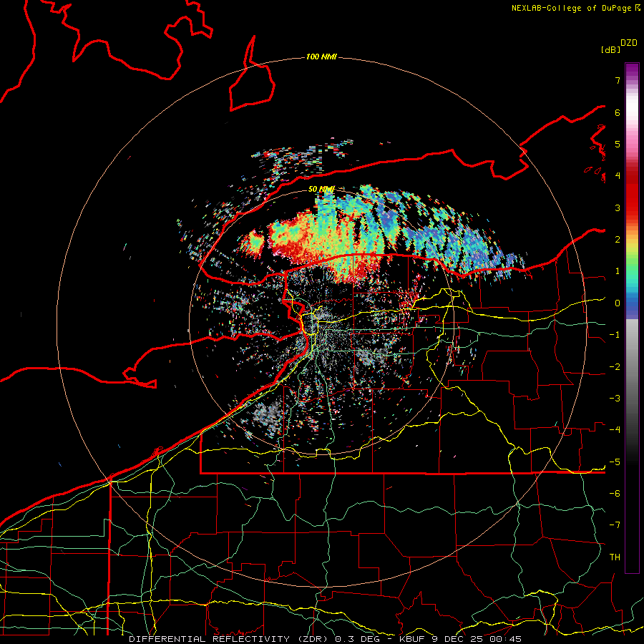Select the positive 6 dB scale label
The image size is (644, 644).
618,112
